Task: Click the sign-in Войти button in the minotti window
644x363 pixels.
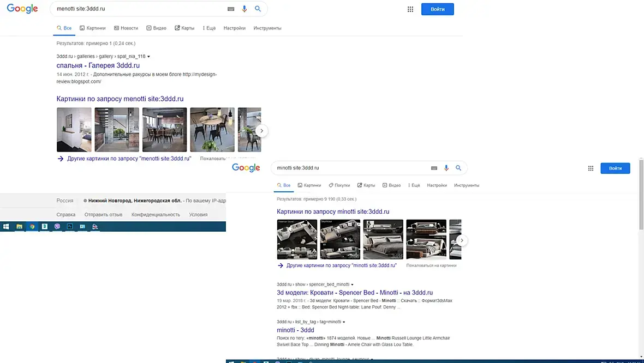Action: (x=615, y=168)
